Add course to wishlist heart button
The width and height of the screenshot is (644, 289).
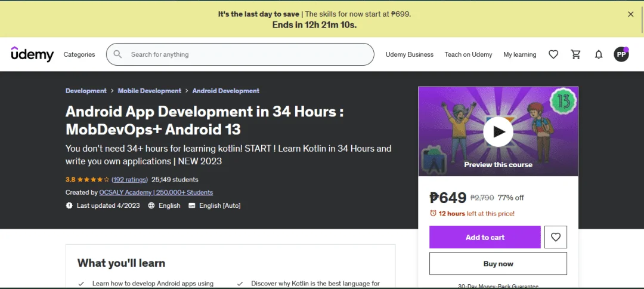[x=556, y=237]
